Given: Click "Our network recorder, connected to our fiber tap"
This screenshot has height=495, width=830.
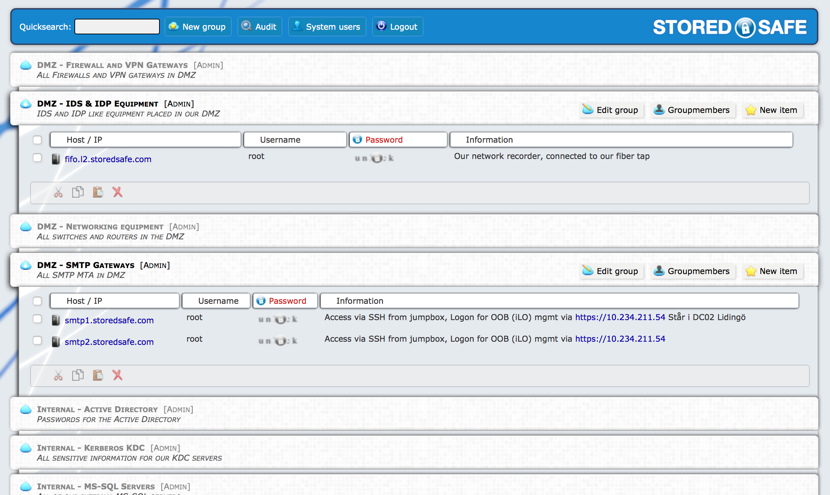Looking at the screenshot, I should point(552,156).
